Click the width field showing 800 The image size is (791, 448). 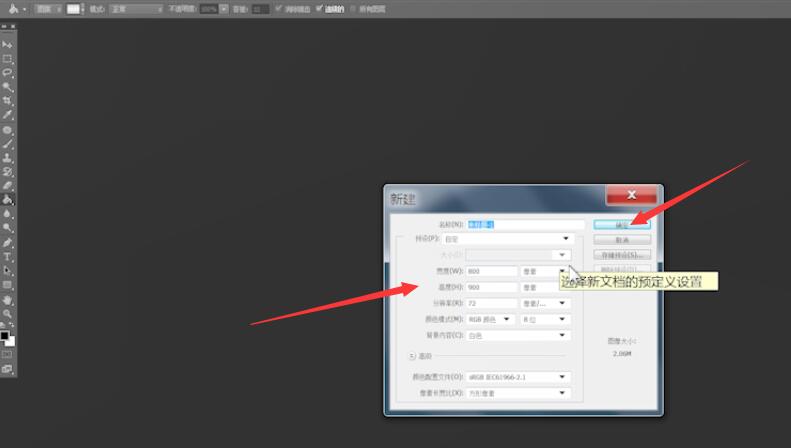point(492,271)
